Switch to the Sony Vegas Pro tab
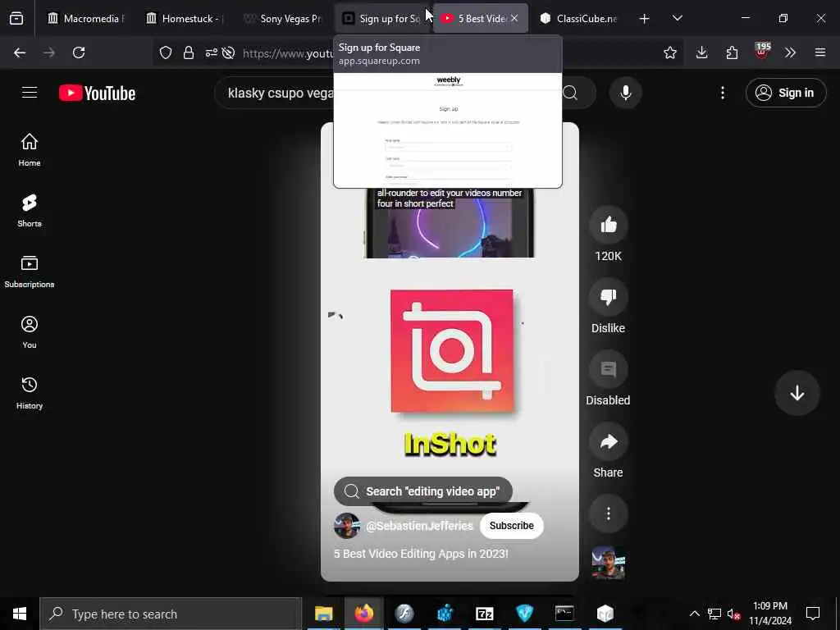Image resolution: width=840 pixels, height=630 pixels. 283,19
